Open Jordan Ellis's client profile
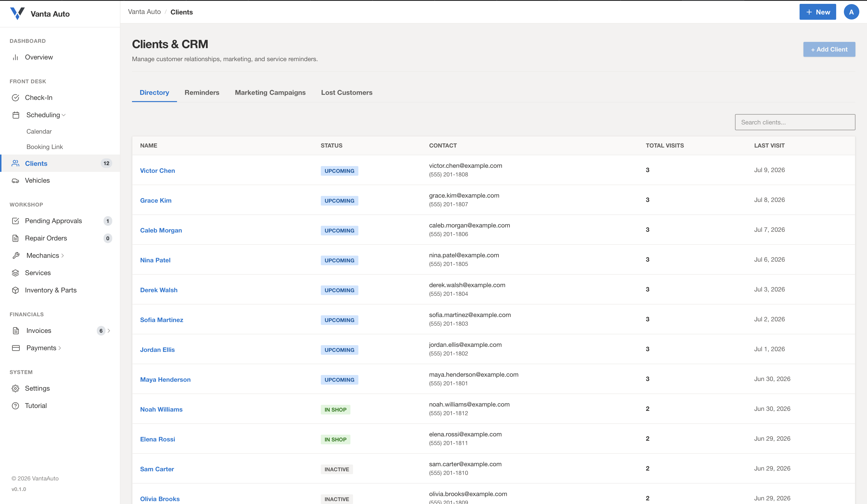This screenshot has height=504, width=867. [x=157, y=350]
